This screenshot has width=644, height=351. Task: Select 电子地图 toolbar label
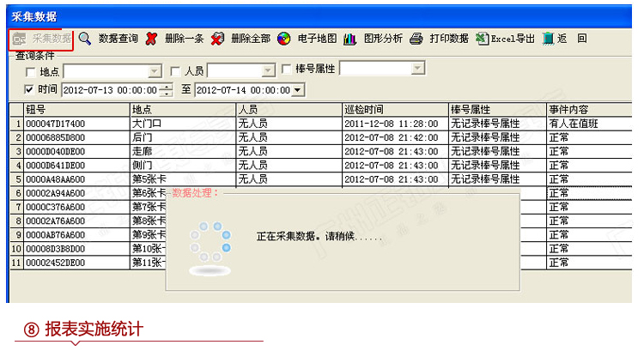click(x=317, y=39)
